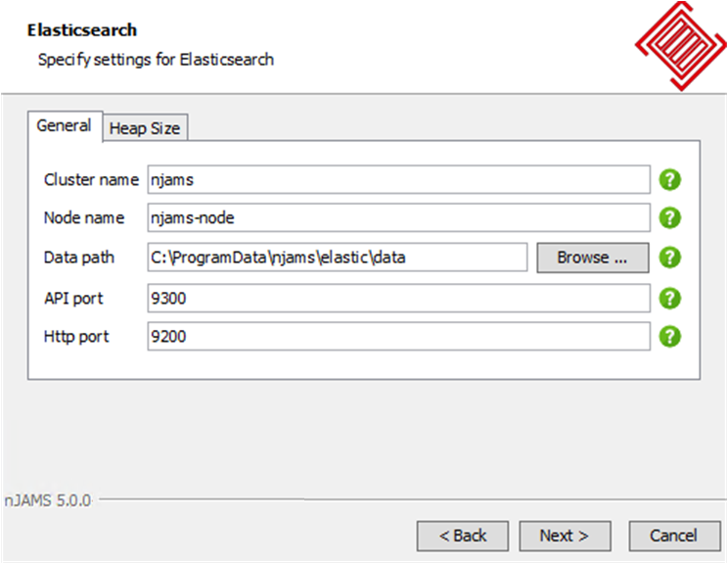Open help icon for API port
The image size is (728, 564).
pos(669,299)
